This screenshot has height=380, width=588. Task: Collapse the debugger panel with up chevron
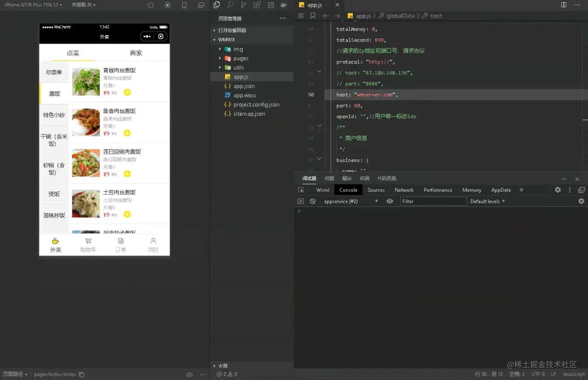[x=564, y=179]
